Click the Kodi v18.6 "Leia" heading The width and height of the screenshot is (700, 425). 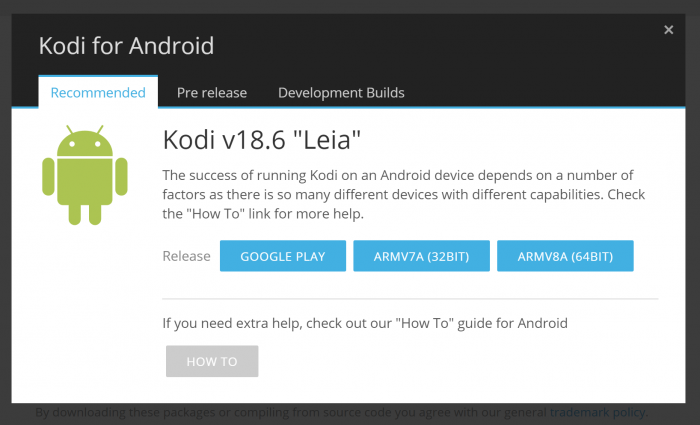click(x=261, y=141)
